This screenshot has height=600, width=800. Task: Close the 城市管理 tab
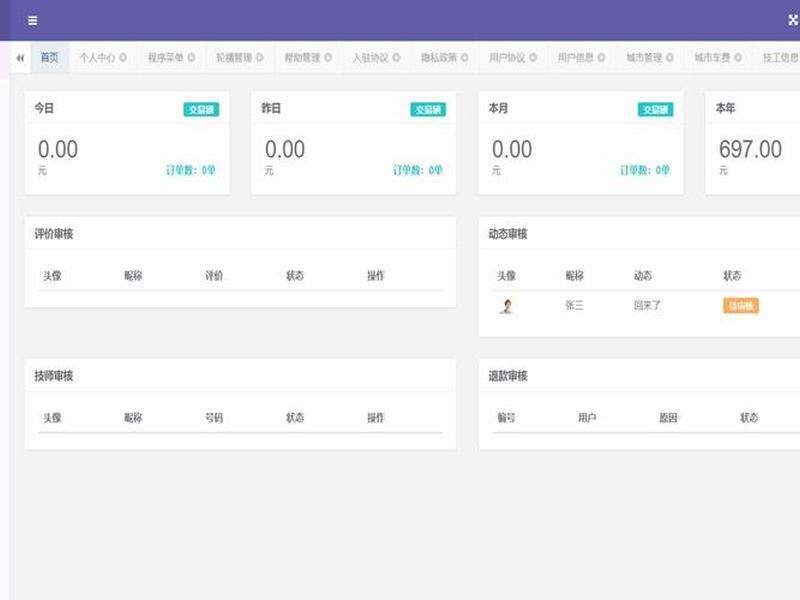coord(670,58)
